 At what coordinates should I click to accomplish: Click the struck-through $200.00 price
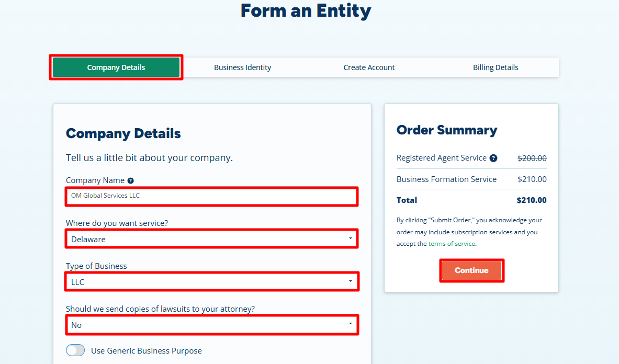[x=532, y=158]
